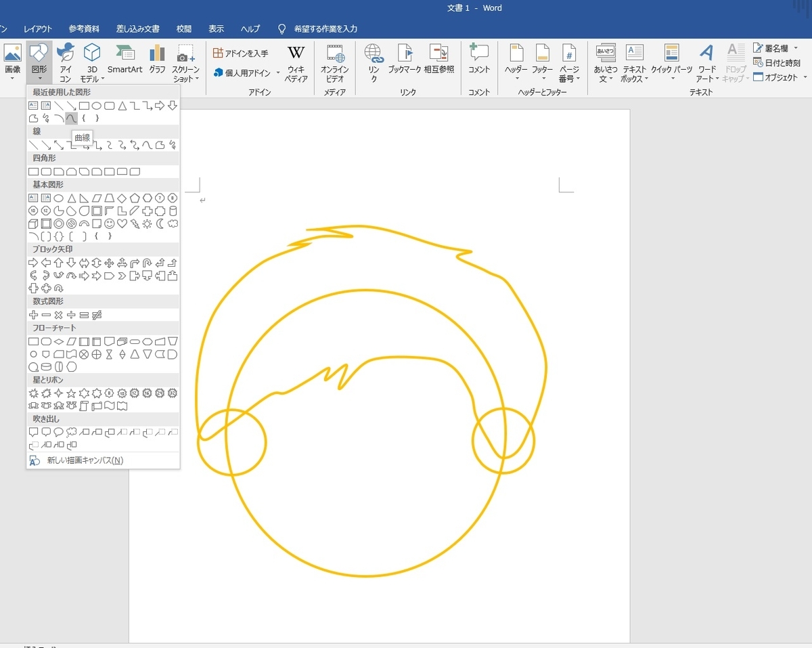The image size is (812, 648).
Task: Pick the cube shape in basic shapes
Action: [x=33, y=223]
